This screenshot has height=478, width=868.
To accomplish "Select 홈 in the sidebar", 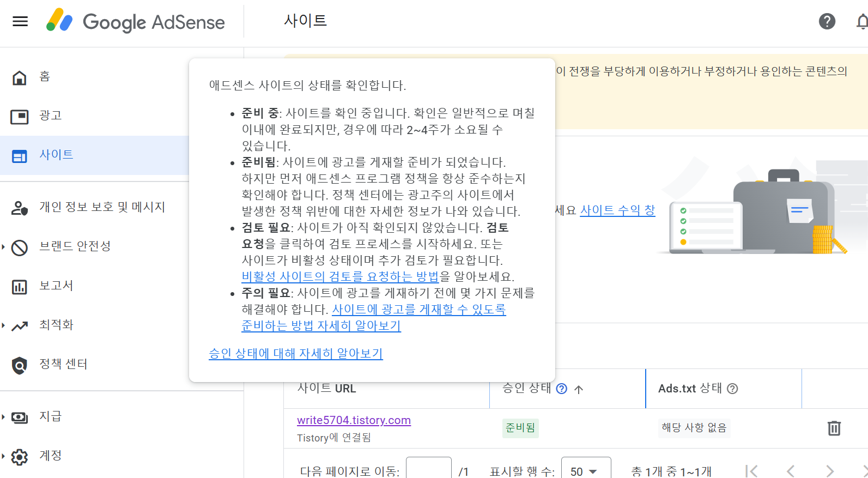I will (x=45, y=76).
